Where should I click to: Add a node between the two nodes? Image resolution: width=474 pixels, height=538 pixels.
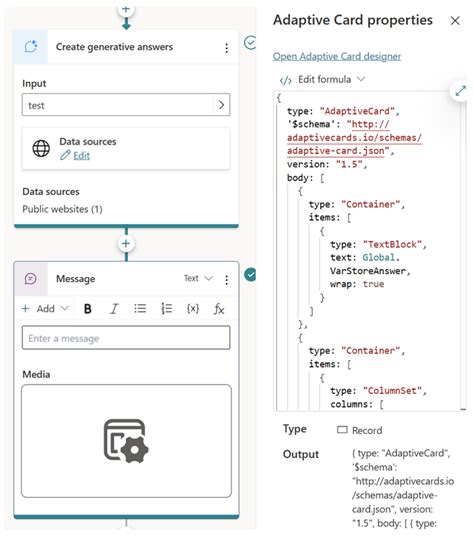click(x=126, y=244)
